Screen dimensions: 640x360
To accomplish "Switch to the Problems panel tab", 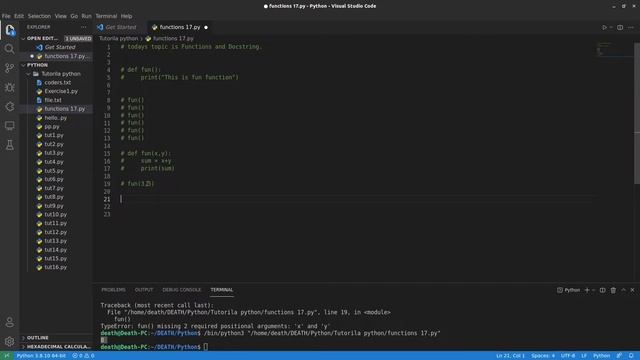I will 113,290.
